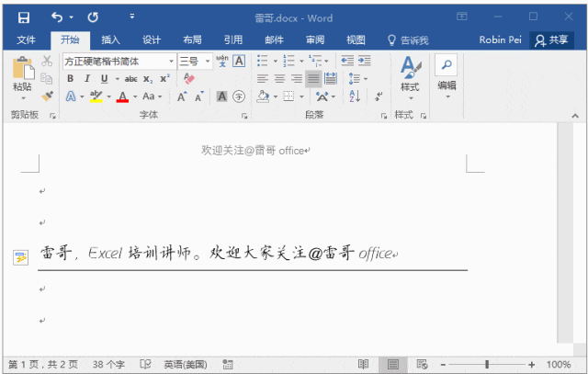Copy the selection with the copy icon
Image resolution: width=588 pixels, height=374 pixels.
click(47, 78)
